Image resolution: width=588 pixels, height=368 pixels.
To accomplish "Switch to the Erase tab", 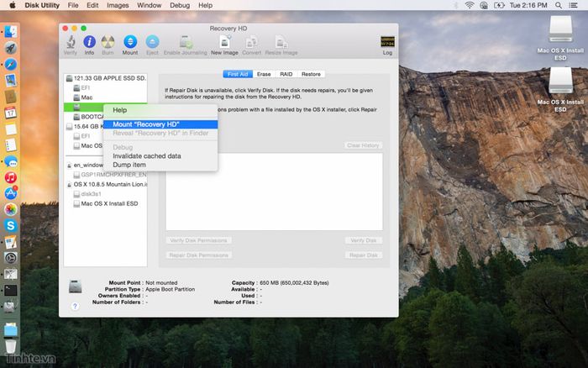I will (264, 74).
